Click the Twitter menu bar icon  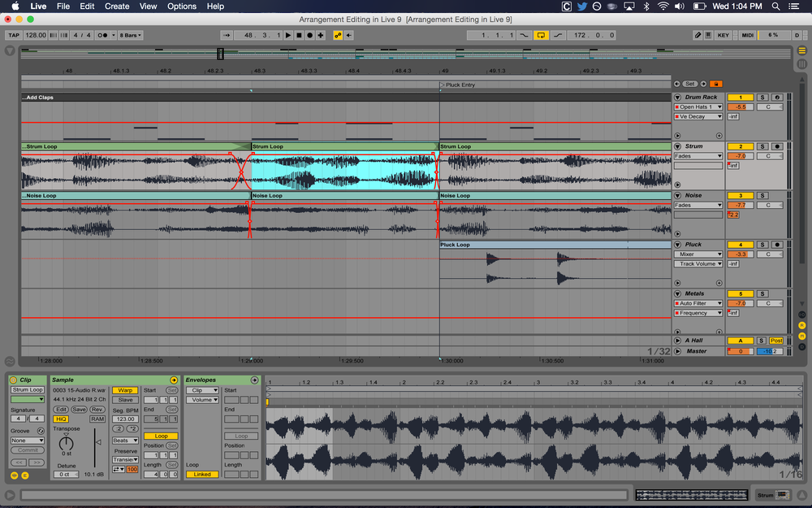(x=582, y=7)
